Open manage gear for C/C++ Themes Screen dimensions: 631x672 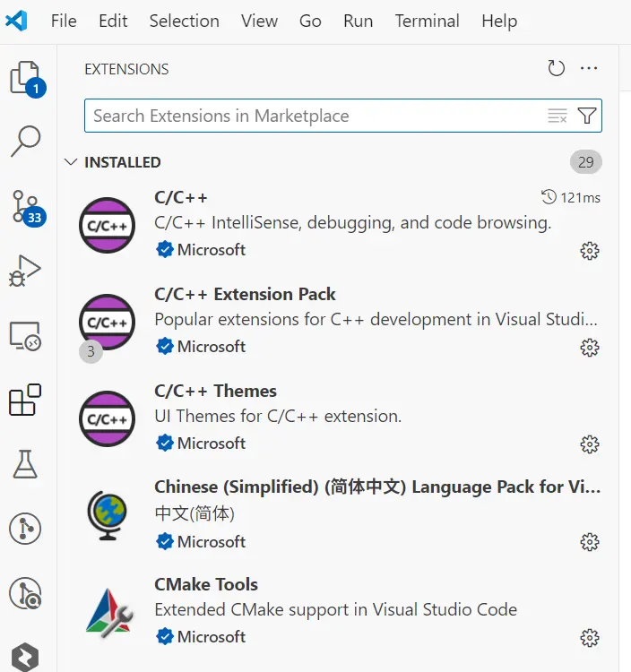point(590,444)
